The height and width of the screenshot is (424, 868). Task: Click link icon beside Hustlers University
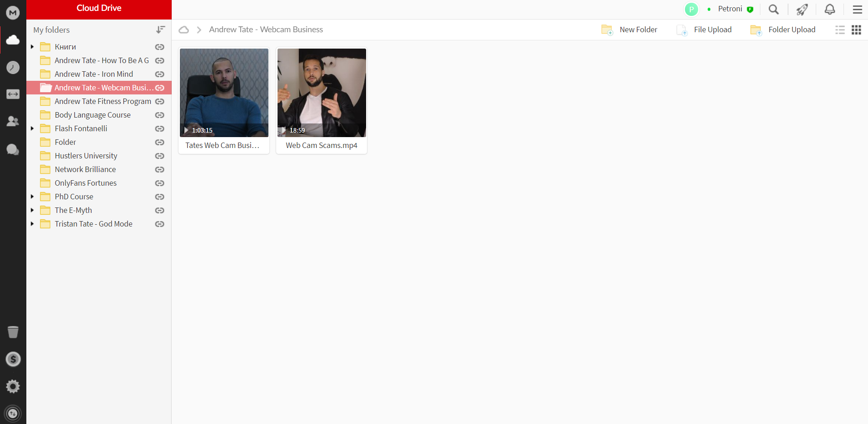(x=159, y=156)
